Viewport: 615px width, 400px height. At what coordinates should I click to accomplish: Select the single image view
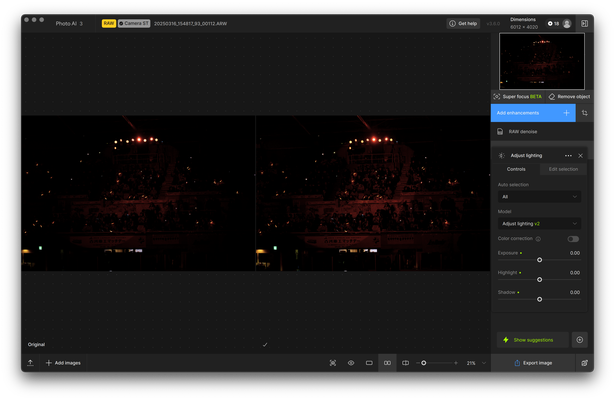(369, 363)
